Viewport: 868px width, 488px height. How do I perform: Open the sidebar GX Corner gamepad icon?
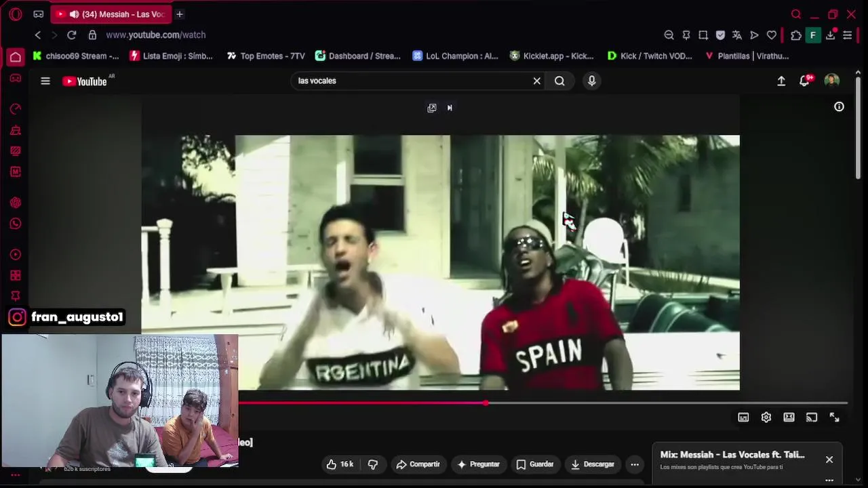click(16, 78)
